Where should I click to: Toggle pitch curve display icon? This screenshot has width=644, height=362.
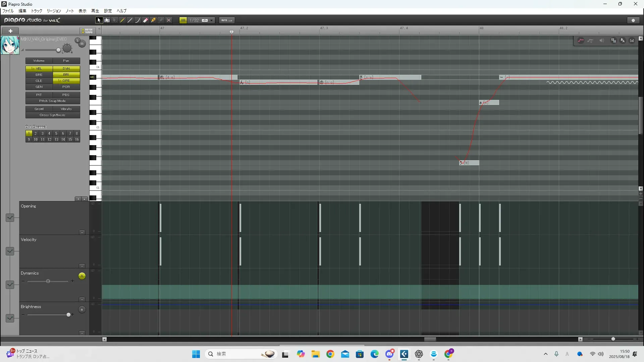581,41
